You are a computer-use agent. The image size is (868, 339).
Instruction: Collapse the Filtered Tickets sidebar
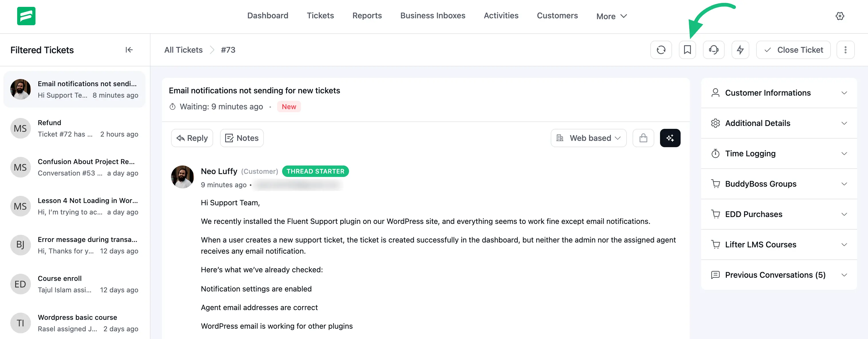[129, 50]
